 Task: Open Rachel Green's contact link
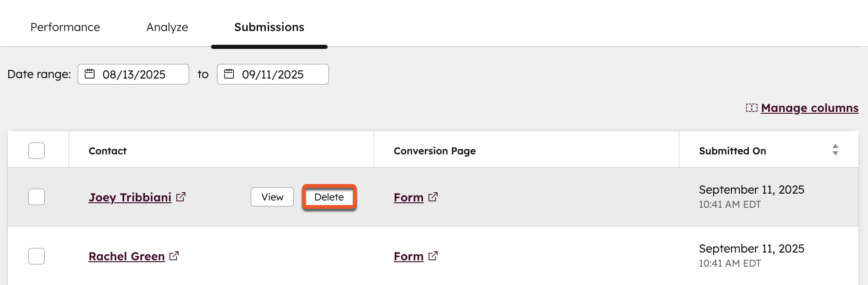127,256
